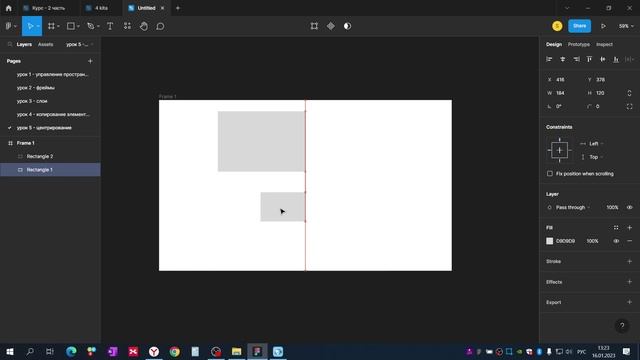Switch to the Prototype tab
The height and width of the screenshot is (360, 640).
(579, 44)
